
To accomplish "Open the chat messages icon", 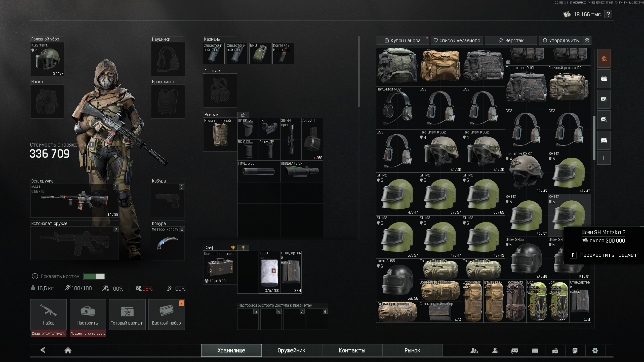I will click(x=515, y=350).
